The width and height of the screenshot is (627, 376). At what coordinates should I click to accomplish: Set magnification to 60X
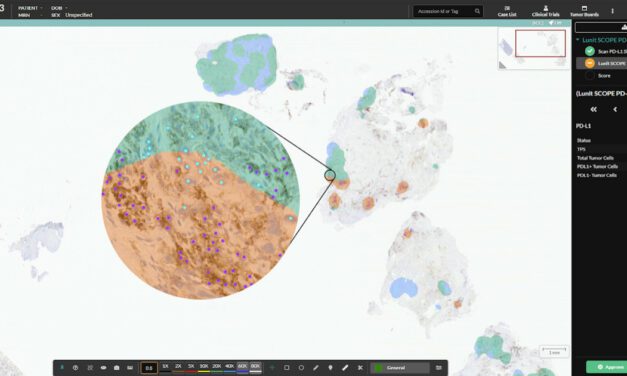(x=242, y=367)
